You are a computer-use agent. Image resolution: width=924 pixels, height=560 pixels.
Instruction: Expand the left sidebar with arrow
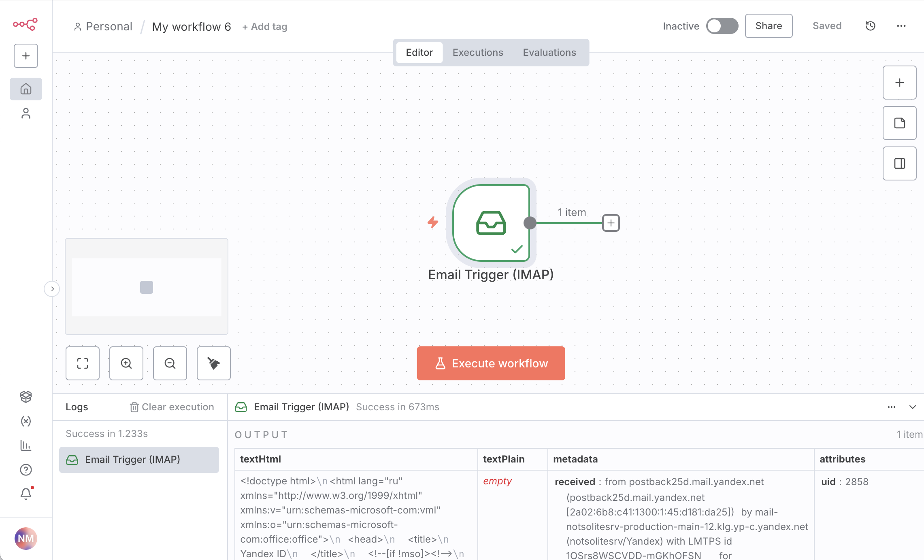[52, 289]
